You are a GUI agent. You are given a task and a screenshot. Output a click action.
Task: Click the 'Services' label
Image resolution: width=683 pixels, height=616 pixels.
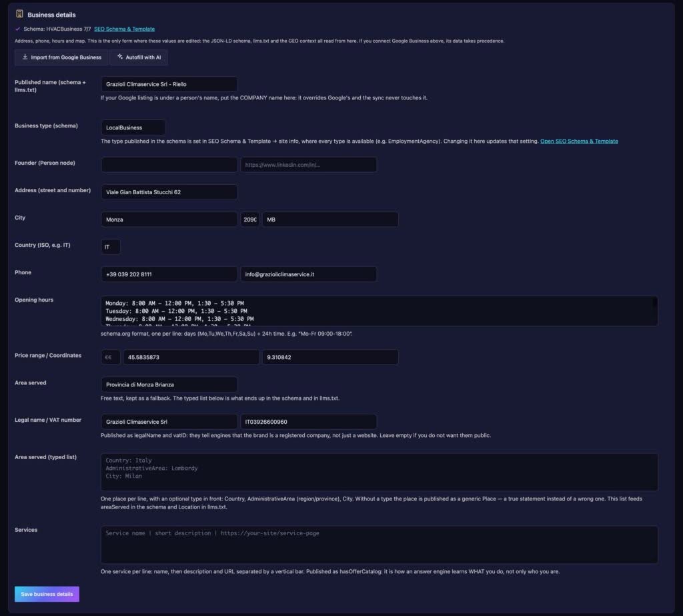[x=26, y=530]
